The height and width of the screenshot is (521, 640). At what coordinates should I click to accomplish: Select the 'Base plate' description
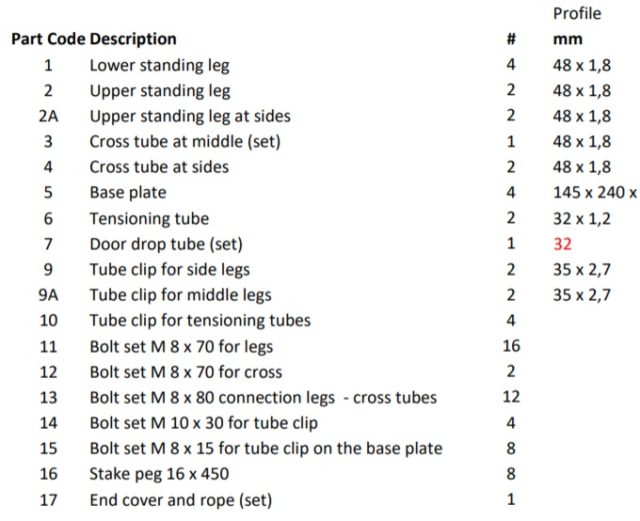tap(128, 193)
